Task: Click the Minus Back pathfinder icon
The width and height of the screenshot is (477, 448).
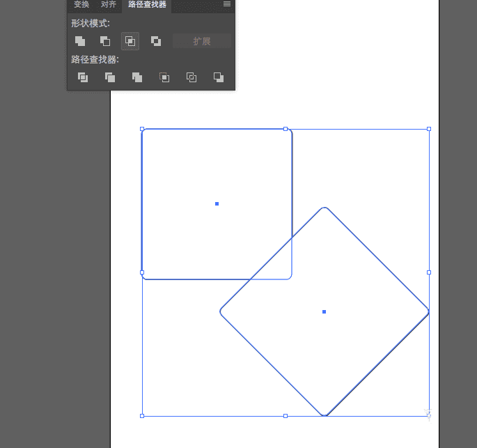Action: (x=219, y=77)
